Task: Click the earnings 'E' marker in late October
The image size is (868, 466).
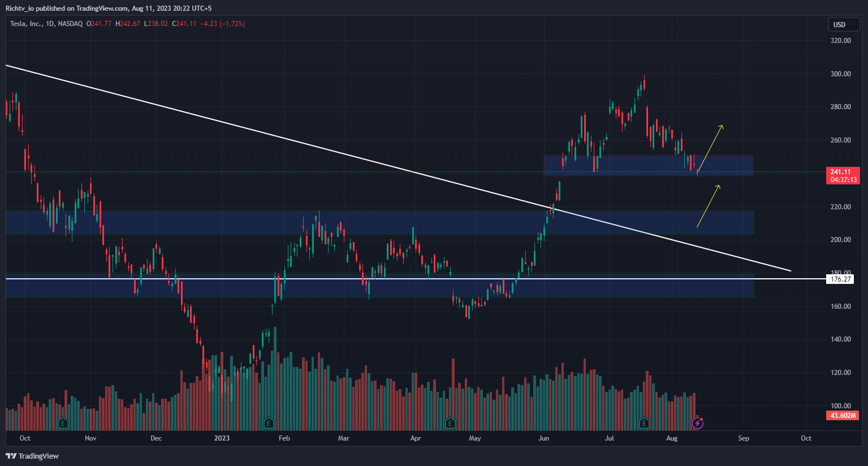Action: [x=63, y=422]
